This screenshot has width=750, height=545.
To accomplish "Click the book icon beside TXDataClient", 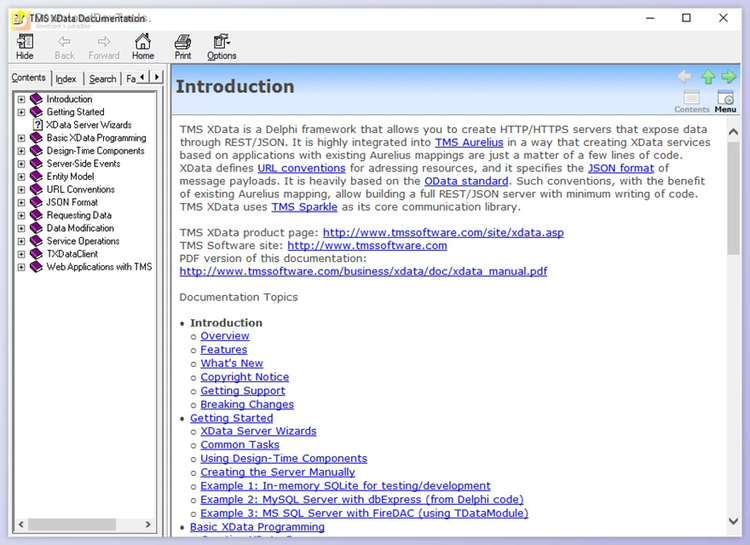I will point(36,255).
